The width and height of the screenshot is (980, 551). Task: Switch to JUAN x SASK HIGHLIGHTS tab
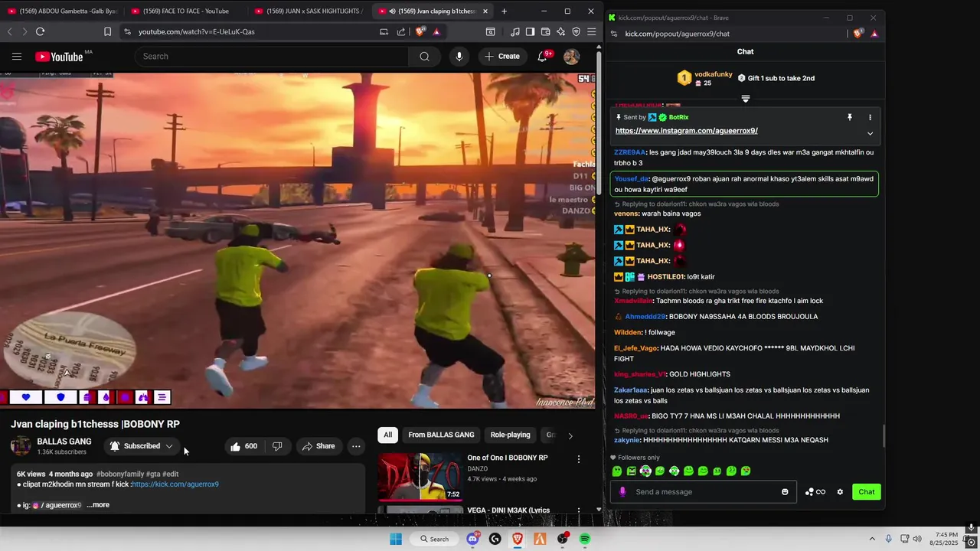(309, 11)
